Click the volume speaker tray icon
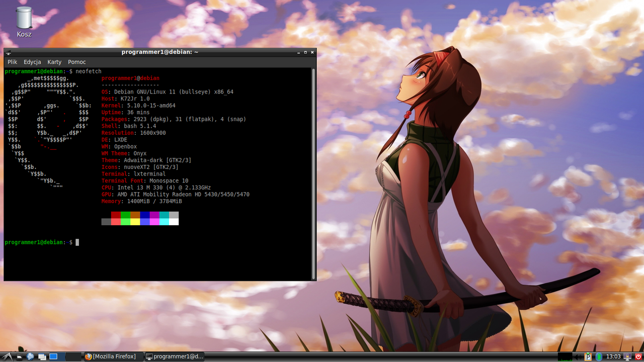Image resolution: width=644 pixels, height=362 pixels. (578, 357)
